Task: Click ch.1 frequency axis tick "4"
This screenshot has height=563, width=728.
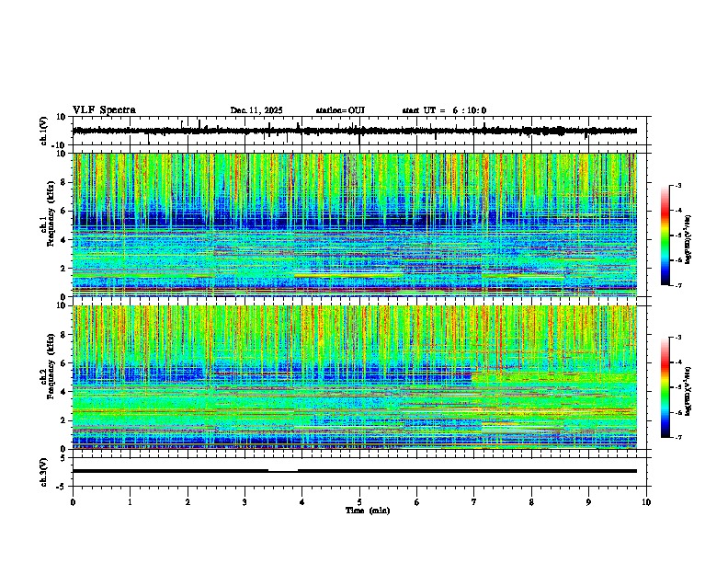Action: click(x=63, y=240)
